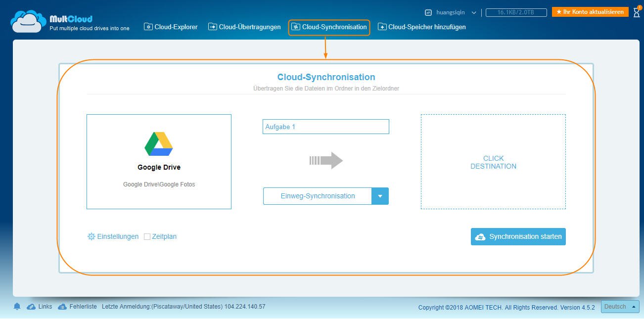Click the MultCloud cloud logo
Screen dimensions: 644x319
pos(29,22)
